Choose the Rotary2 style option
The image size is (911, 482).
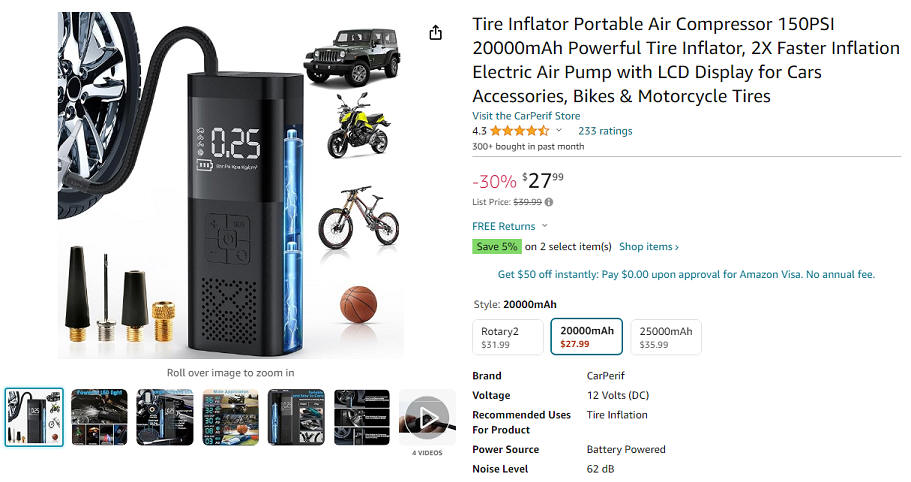click(x=507, y=337)
